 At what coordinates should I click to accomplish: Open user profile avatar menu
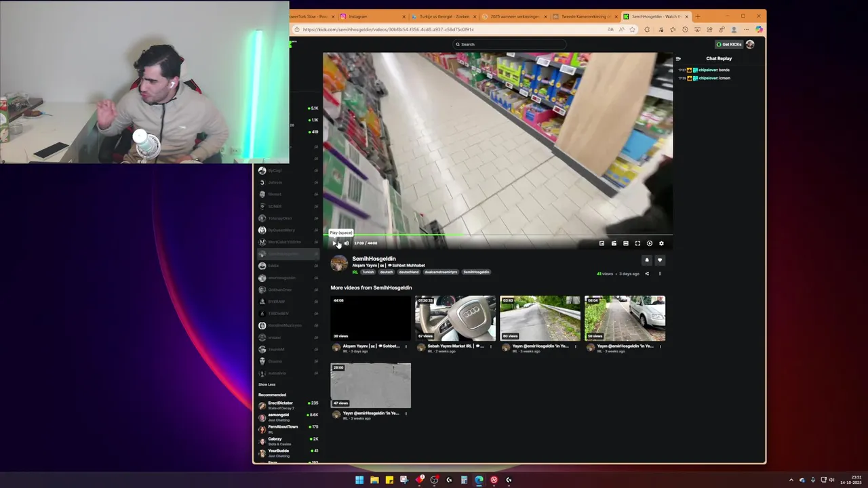coord(750,44)
